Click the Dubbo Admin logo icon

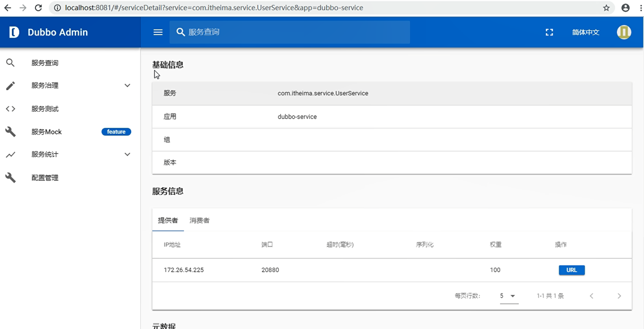click(14, 32)
